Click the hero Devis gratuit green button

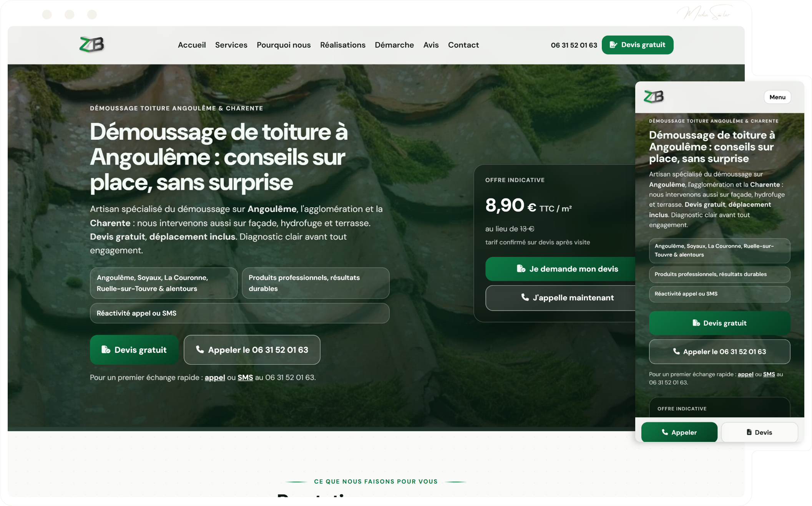click(134, 350)
